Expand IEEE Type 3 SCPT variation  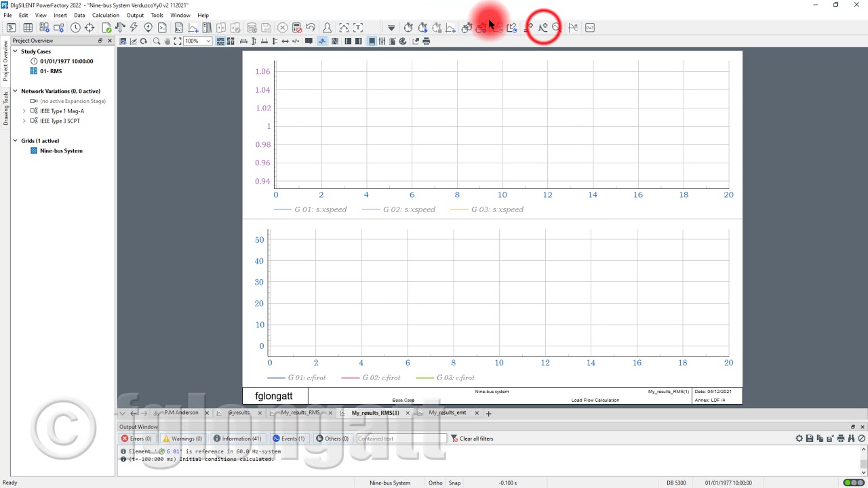(24, 121)
